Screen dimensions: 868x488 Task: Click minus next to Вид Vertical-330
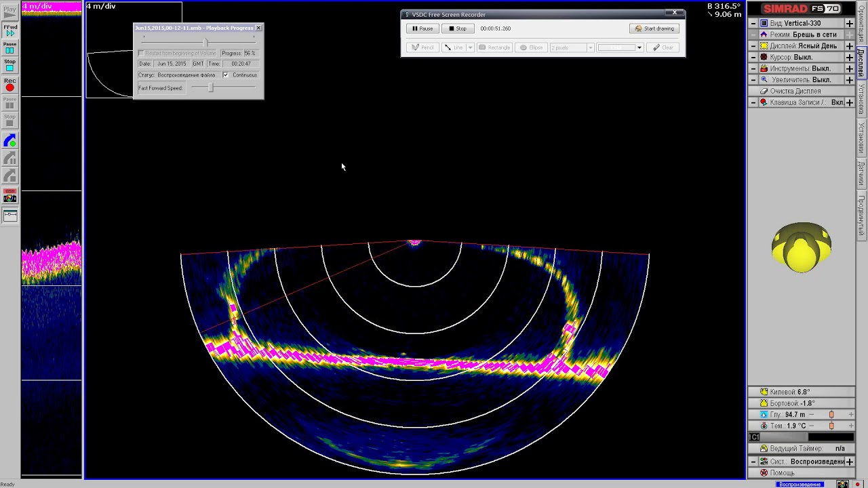click(x=753, y=23)
